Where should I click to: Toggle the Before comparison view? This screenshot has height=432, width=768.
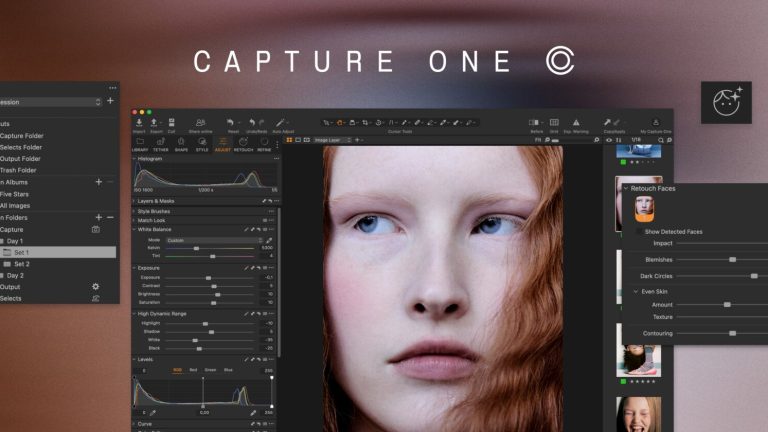tap(534, 122)
